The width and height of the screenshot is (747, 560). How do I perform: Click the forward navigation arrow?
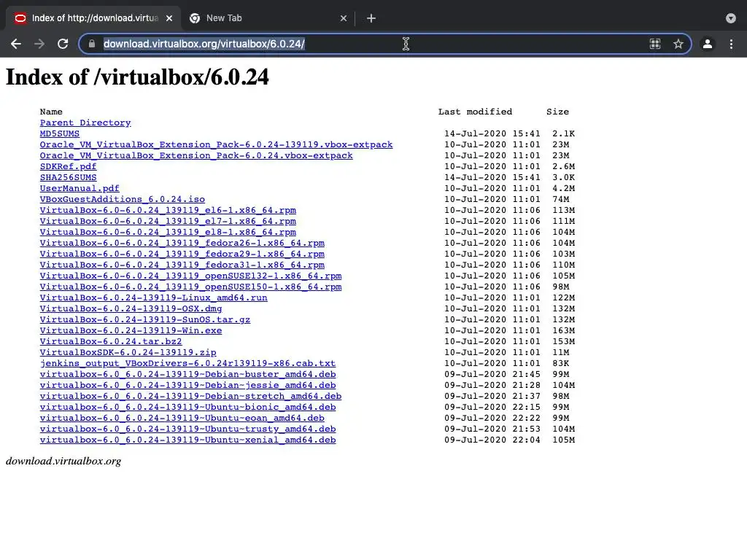point(39,44)
